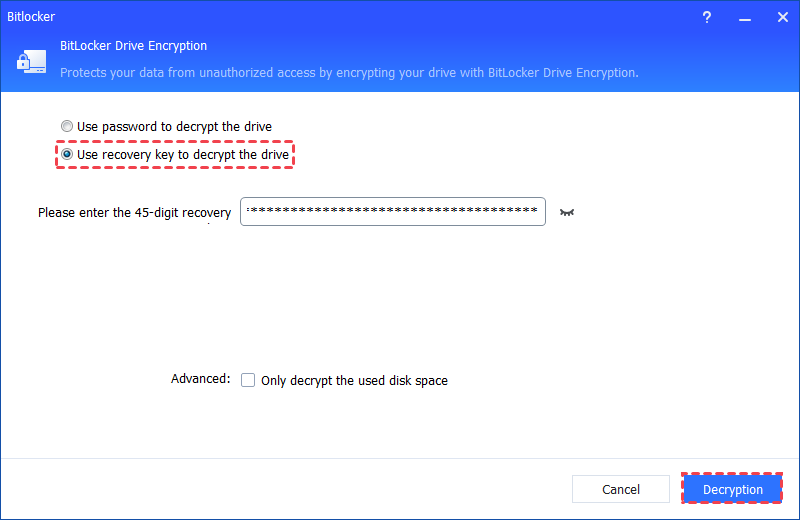
Task: Click the BitLocker drive lock icon
Action: click(32, 61)
